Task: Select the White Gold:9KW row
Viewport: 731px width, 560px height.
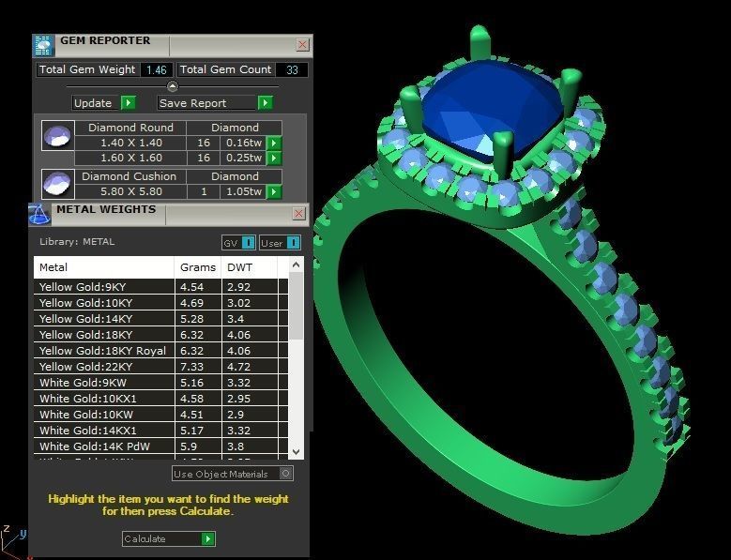Action: coord(160,383)
